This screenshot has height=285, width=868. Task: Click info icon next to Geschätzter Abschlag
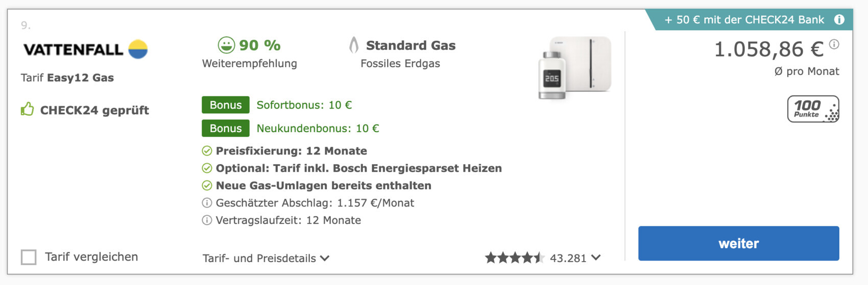pos(207,203)
